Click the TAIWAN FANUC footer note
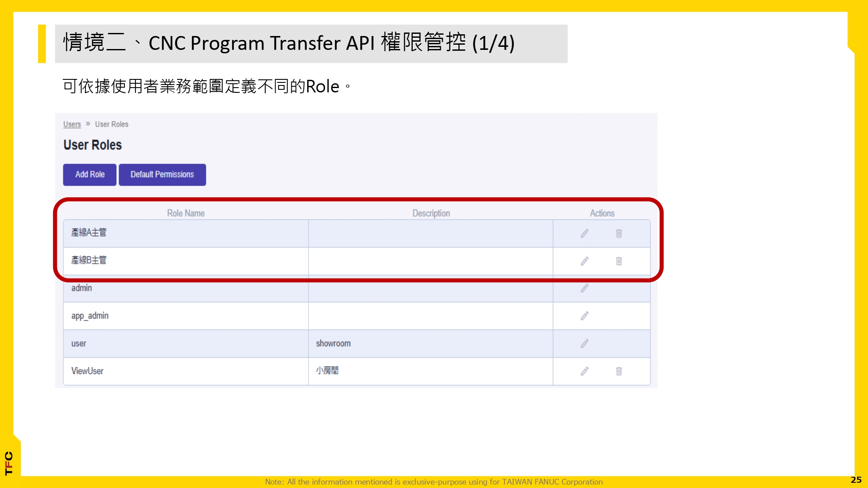This screenshot has height=488, width=868. coord(434,481)
